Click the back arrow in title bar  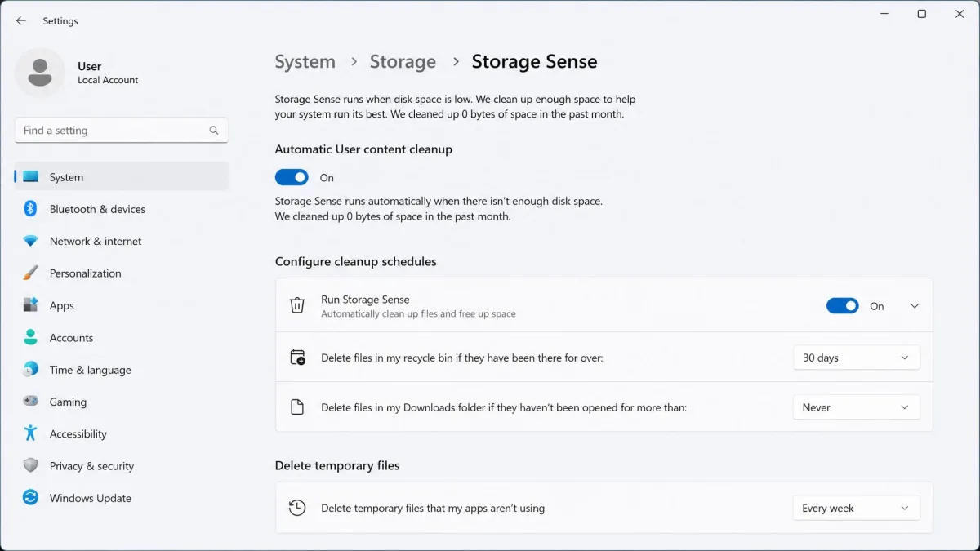[x=21, y=20]
